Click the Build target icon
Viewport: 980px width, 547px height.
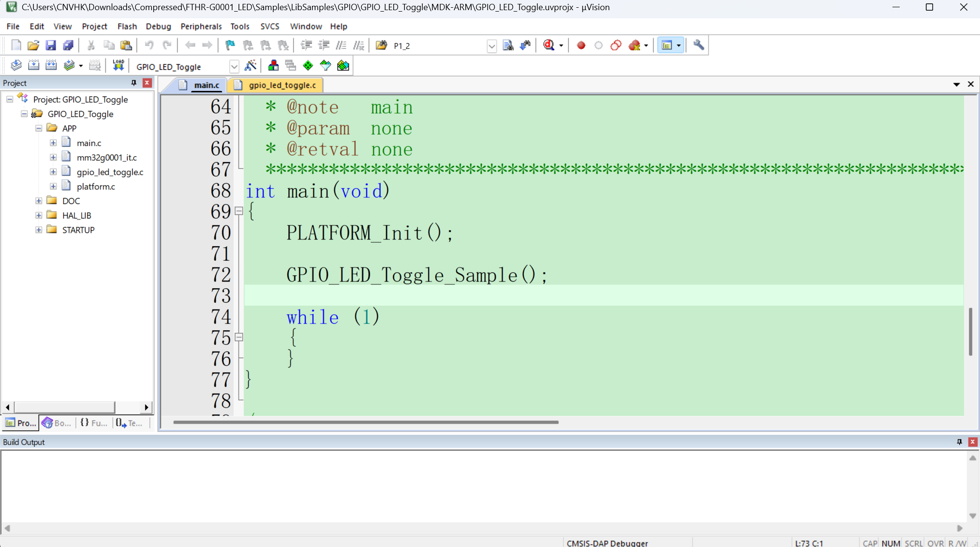[x=33, y=66]
